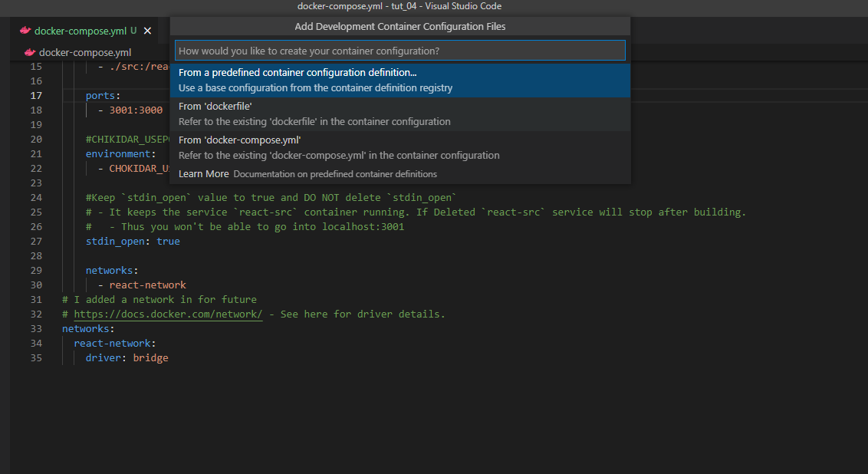The image size is (868, 474).
Task: Click Learn More about predefined container definitions
Action: coord(203,174)
